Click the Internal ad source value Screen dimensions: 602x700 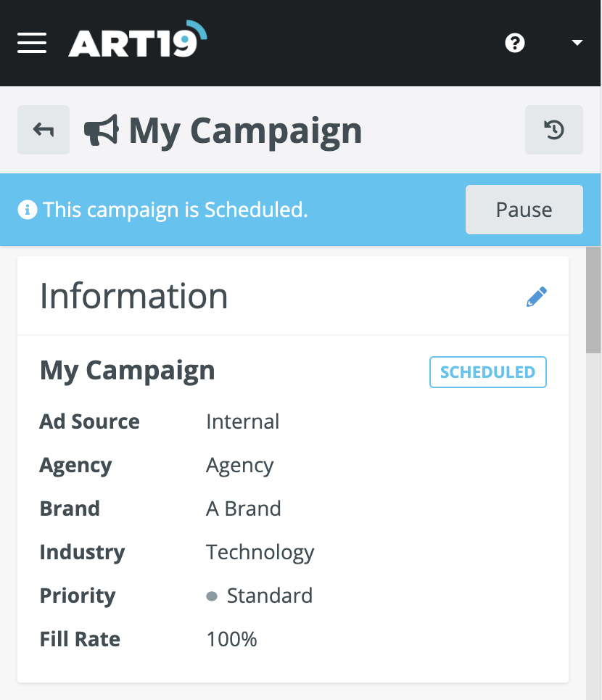click(x=242, y=421)
